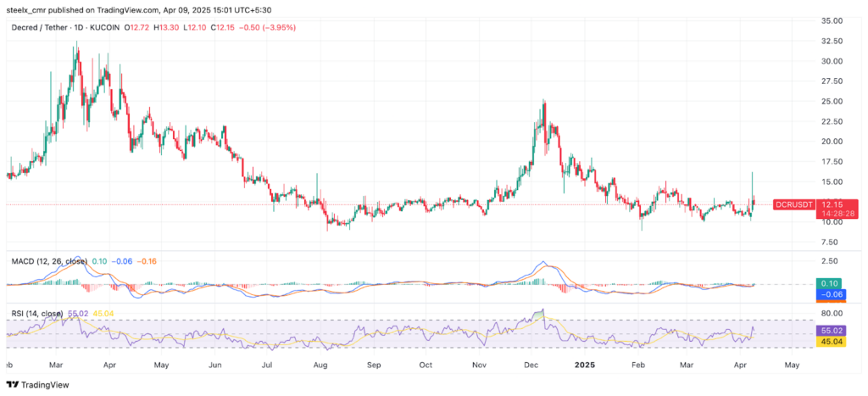Click the 80.00 label on RSI axis
868x396 pixels.
tap(832, 314)
